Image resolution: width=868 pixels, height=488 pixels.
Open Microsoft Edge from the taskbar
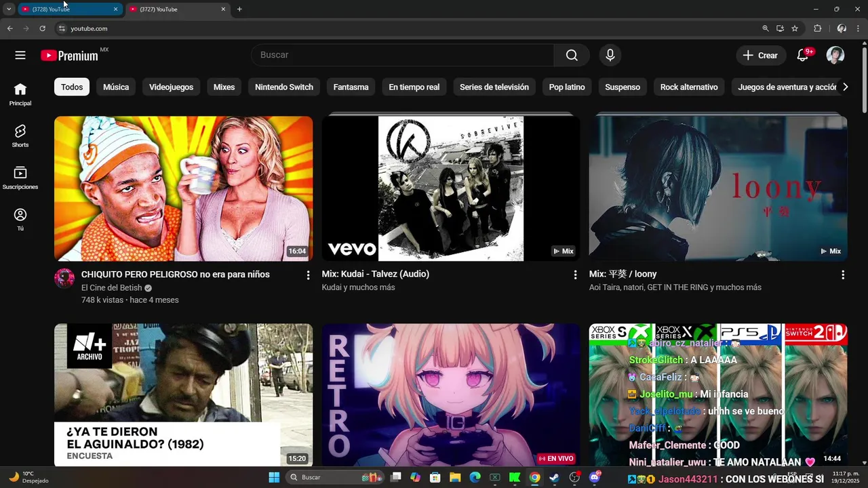pos(475,477)
